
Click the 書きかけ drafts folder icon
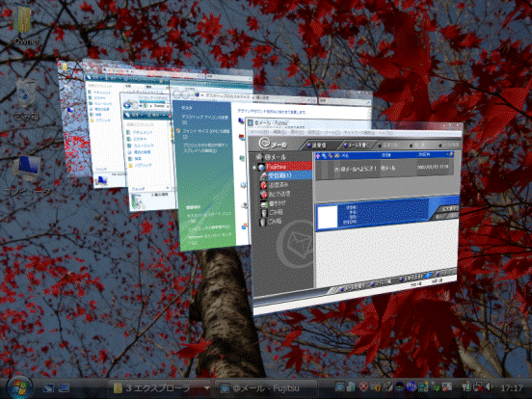pyautogui.click(x=264, y=203)
